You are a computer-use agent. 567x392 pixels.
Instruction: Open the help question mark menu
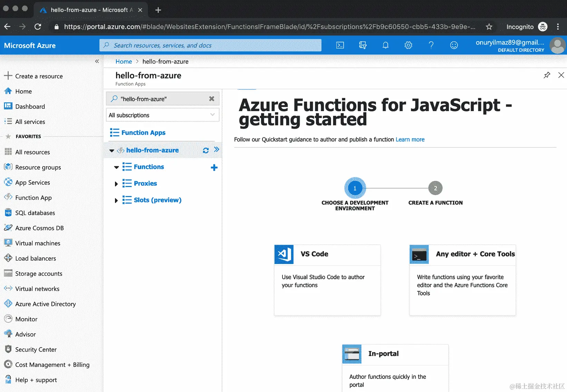[431, 45]
